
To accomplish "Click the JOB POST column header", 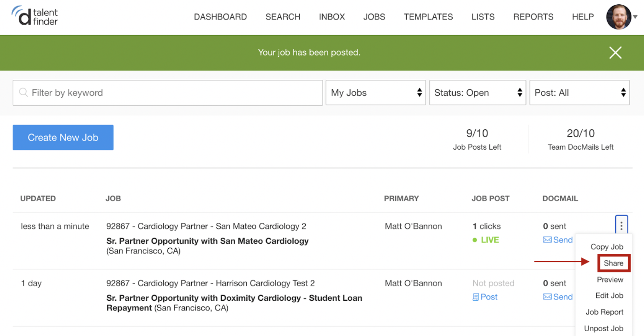I will [x=490, y=199].
